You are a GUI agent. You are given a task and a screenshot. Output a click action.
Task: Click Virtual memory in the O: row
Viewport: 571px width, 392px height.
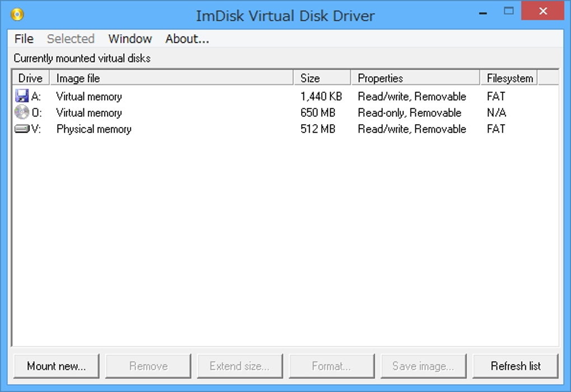pos(89,113)
